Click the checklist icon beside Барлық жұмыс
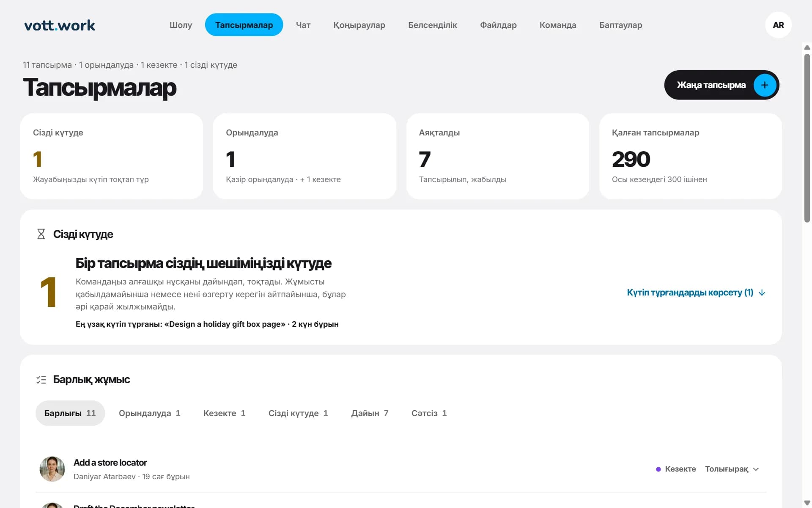812x508 pixels. click(41, 380)
